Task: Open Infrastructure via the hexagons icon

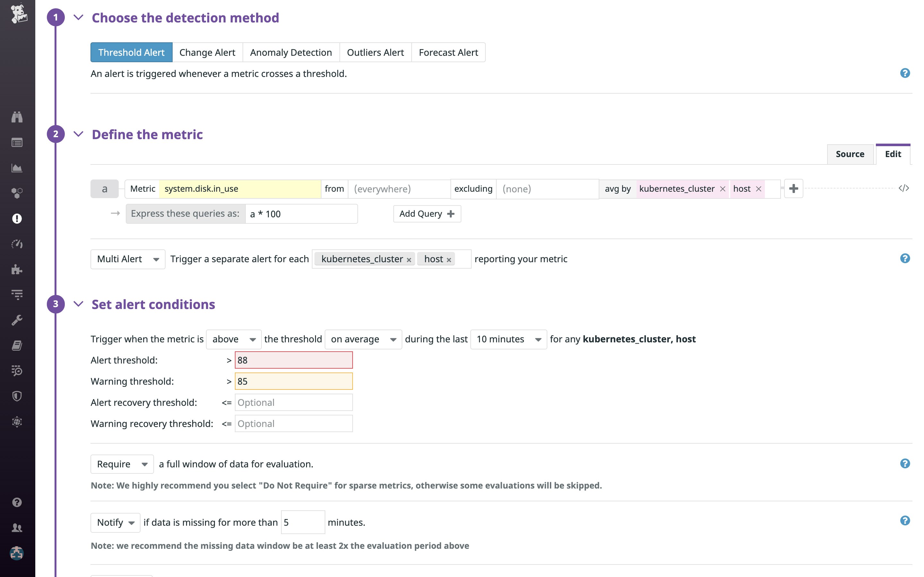Action: (17, 193)
